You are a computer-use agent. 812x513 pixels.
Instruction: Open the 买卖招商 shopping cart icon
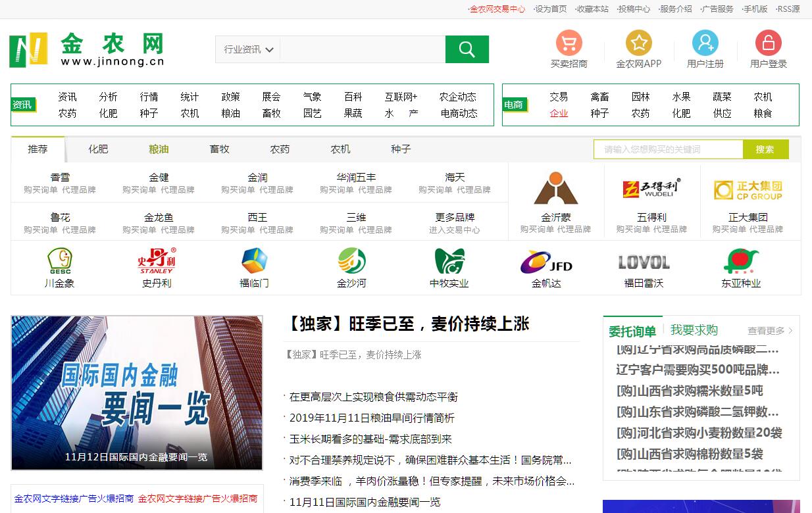[569, 43]
